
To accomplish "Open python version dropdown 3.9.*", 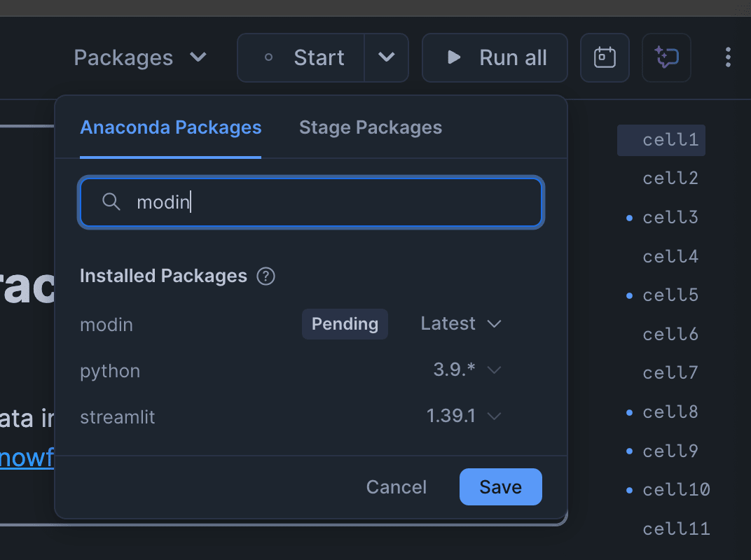I will coord(467,370).
